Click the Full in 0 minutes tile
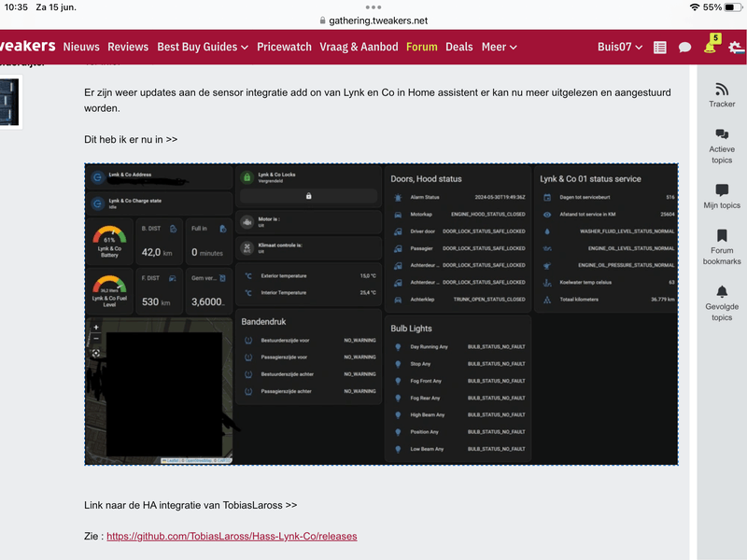Screen dimensions: 747x560 coord(208,242)
